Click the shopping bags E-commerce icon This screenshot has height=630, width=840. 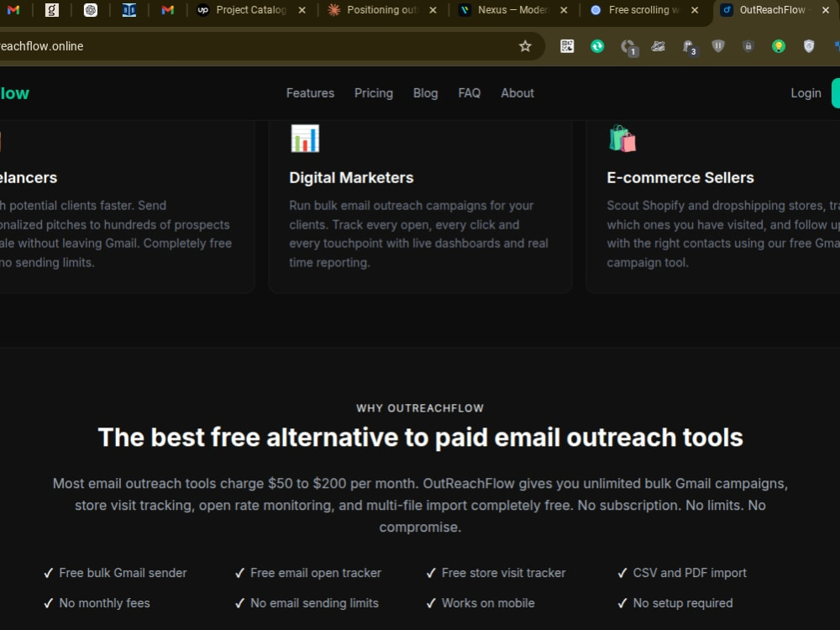click(622, 139)
